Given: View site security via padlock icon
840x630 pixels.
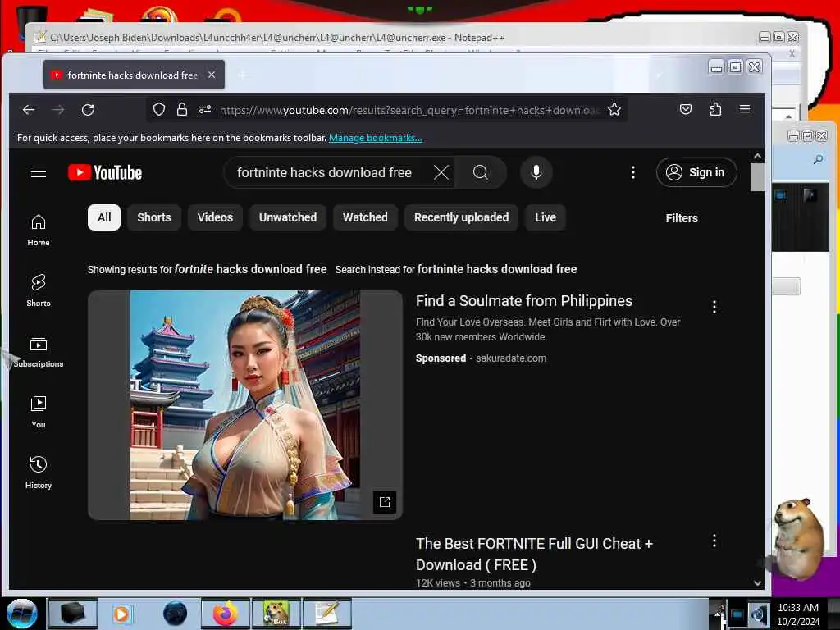Looking at the screenshot, I should [182, 110].
